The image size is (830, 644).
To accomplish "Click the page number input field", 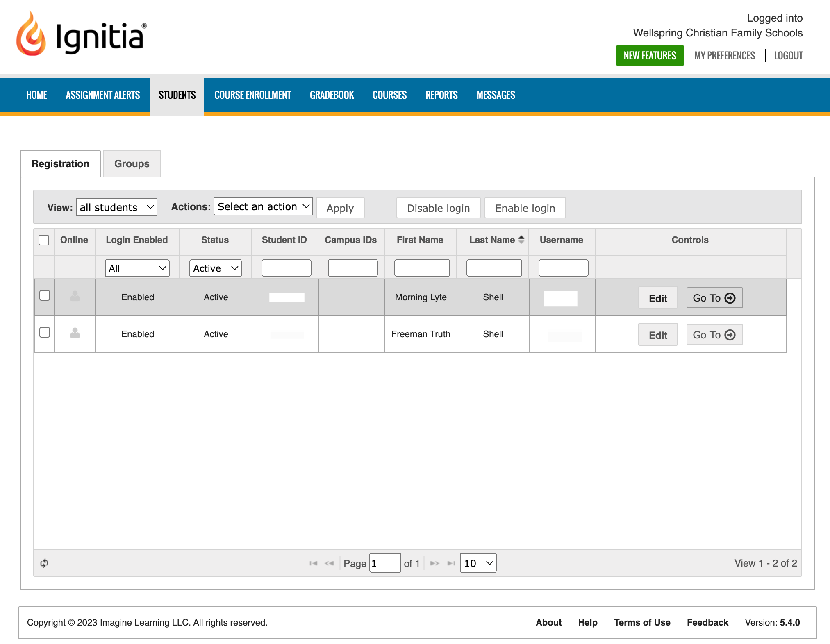I will click(385, 563).
